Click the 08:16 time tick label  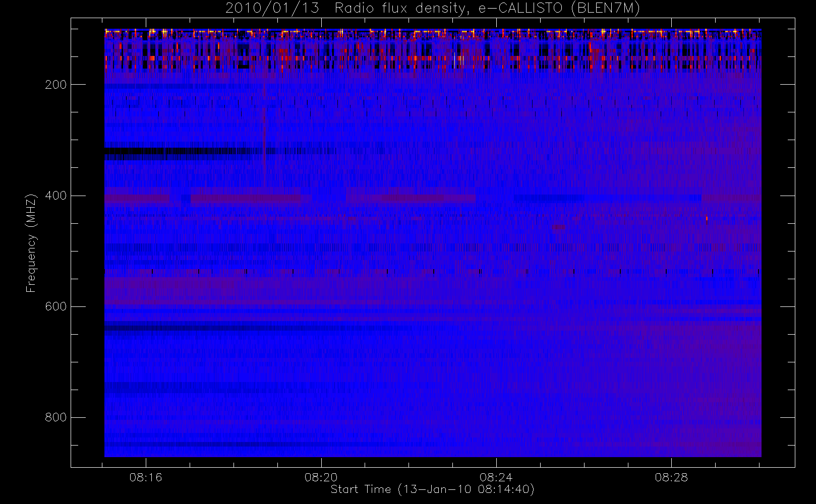[x=146, y=477]
